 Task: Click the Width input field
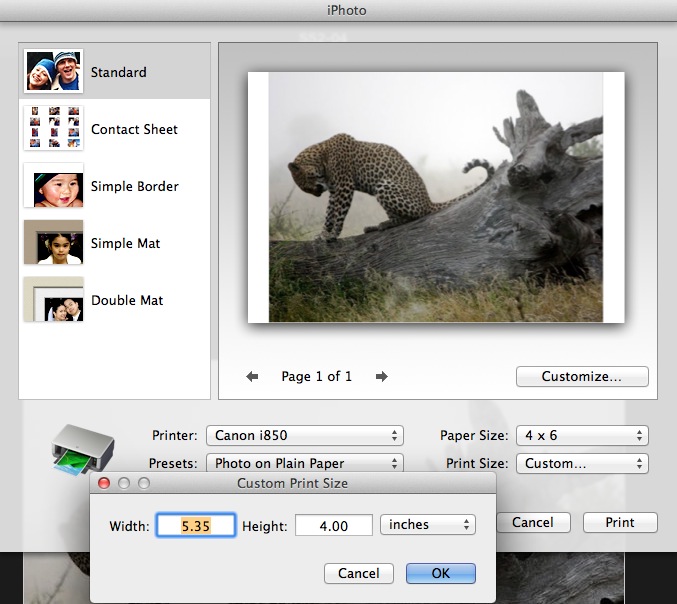click(196, 525)
